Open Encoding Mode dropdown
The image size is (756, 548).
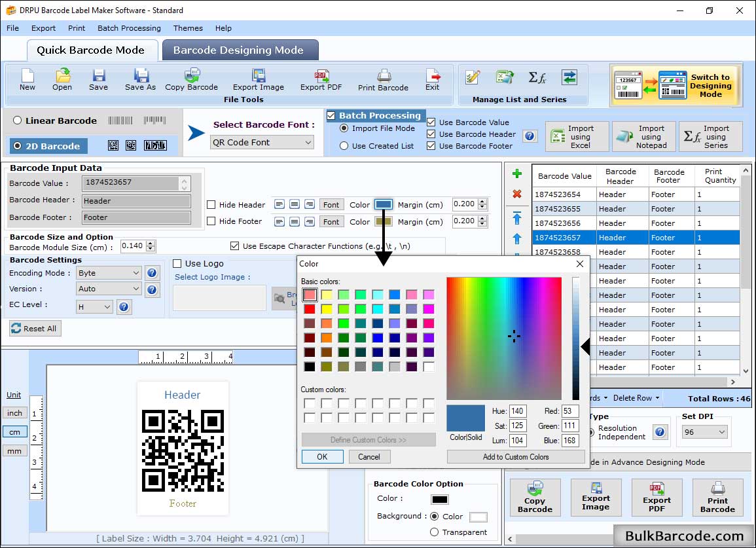[109, 273]
